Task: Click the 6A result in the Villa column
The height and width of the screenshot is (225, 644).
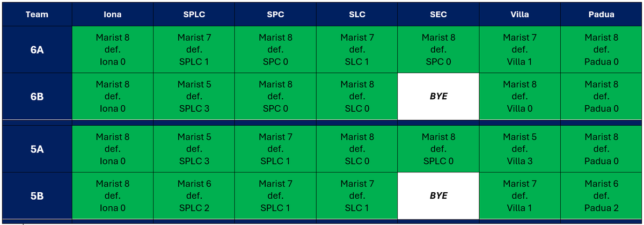Action: tap(519, 49)
